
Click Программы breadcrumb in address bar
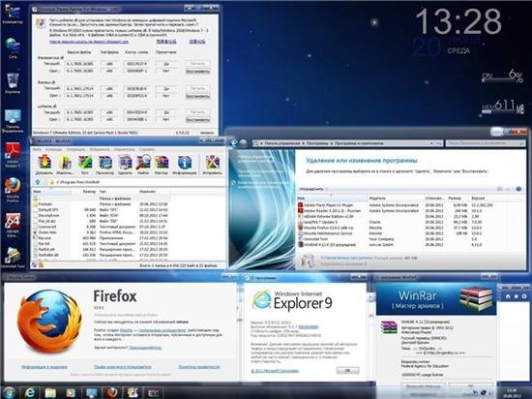click(317, 143)
